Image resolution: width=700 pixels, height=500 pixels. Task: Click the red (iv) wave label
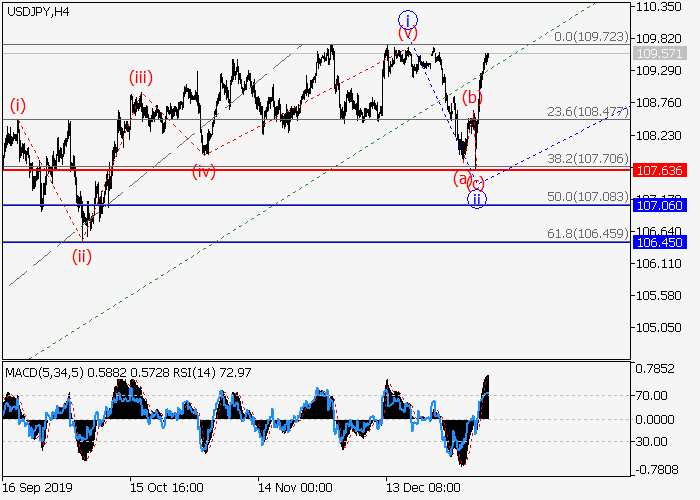[x=204, y=172]
